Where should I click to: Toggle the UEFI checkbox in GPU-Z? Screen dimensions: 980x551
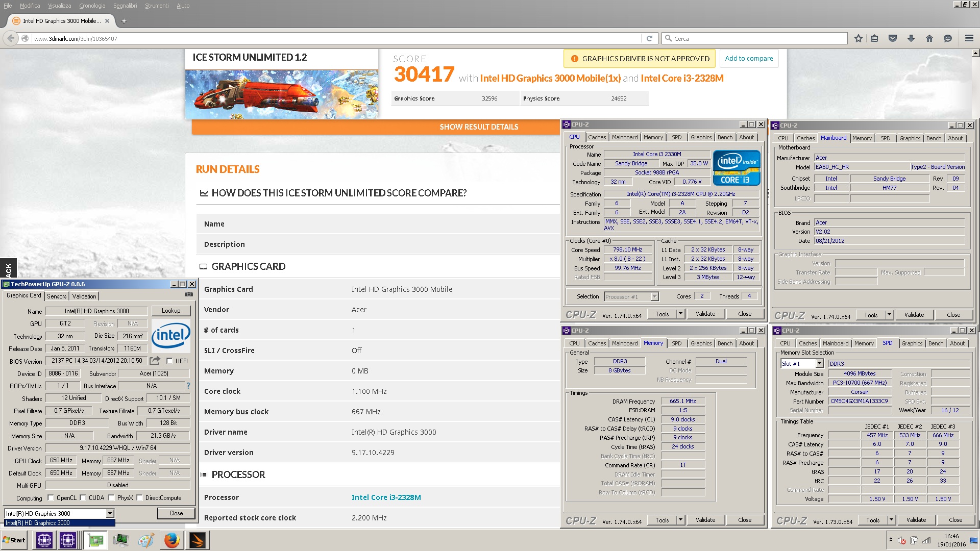point(169,361)
